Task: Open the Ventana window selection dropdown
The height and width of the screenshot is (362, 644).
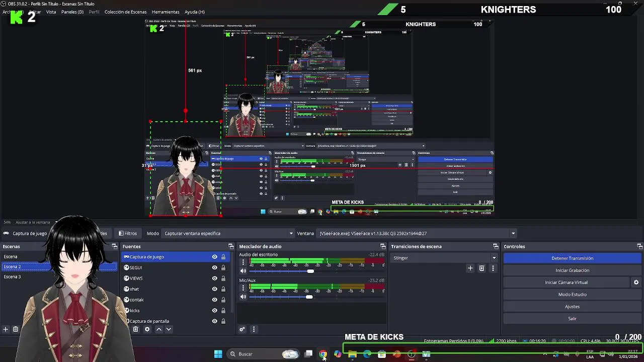Action: tap(418, 233)
